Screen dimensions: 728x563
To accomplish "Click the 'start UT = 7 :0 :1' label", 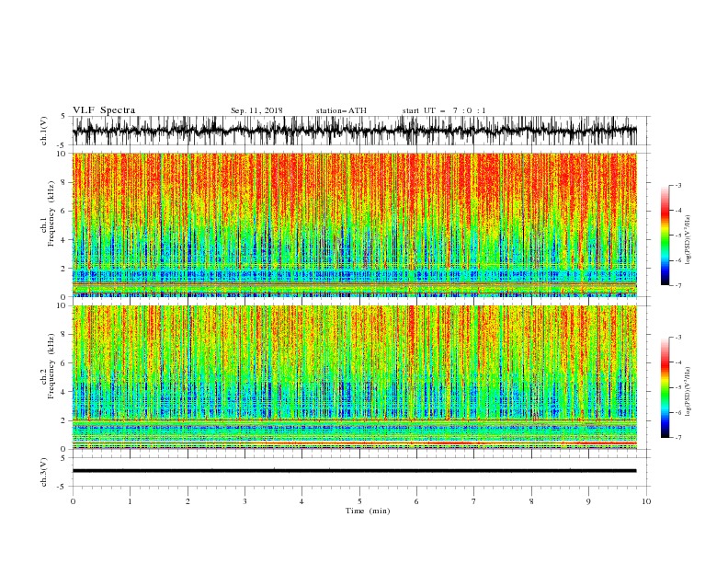I will click(444, 110).
